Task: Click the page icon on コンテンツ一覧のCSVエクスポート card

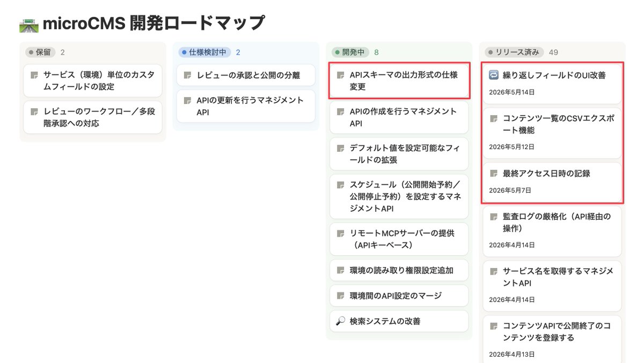Action: 494,118
